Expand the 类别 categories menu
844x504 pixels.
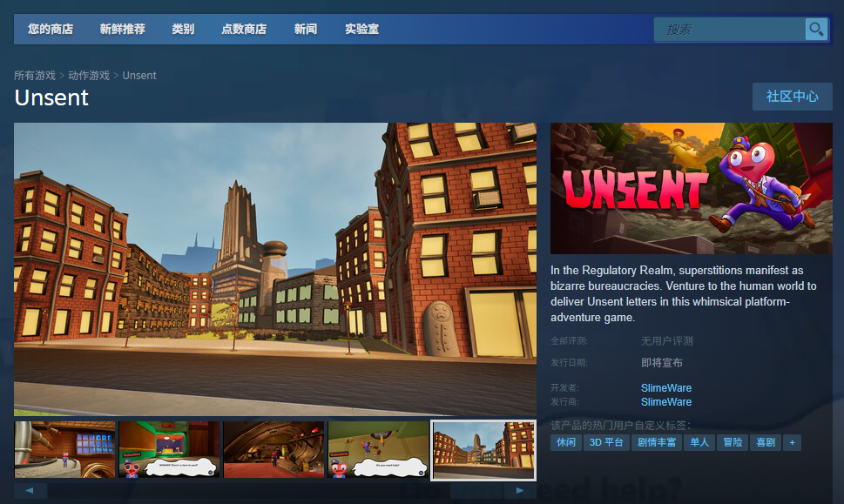click(183, 29)
